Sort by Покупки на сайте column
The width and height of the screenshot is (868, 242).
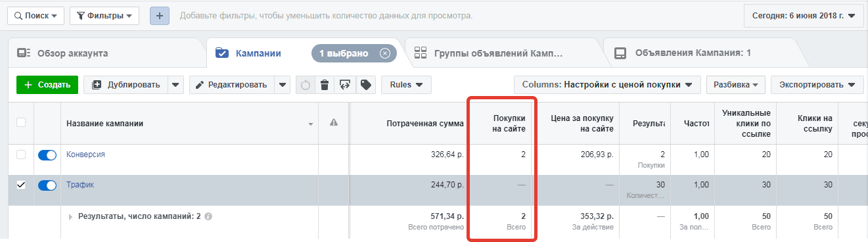pos(509,123)
